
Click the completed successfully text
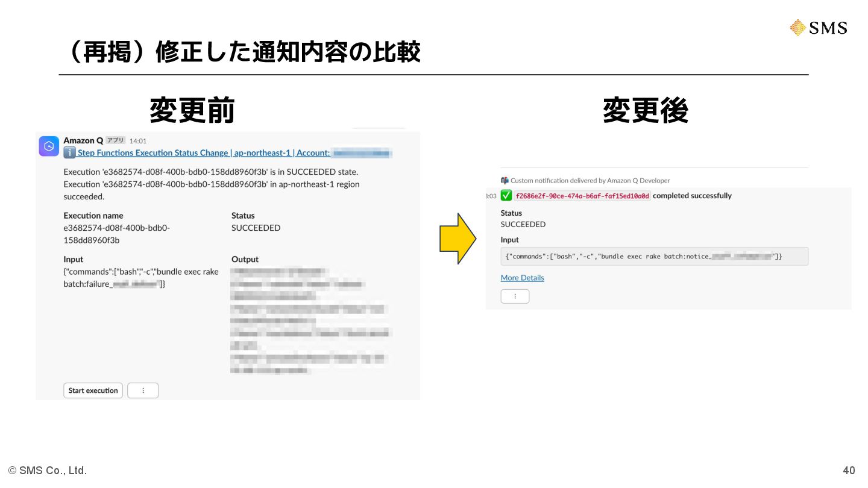click(692, 196)
